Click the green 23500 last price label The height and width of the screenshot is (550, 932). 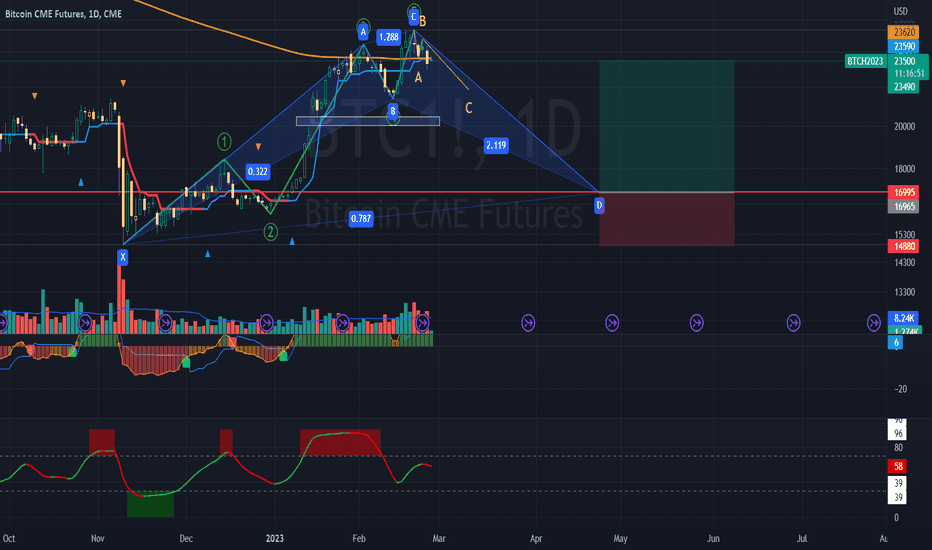pyautogui.click(x=906, y=61)
